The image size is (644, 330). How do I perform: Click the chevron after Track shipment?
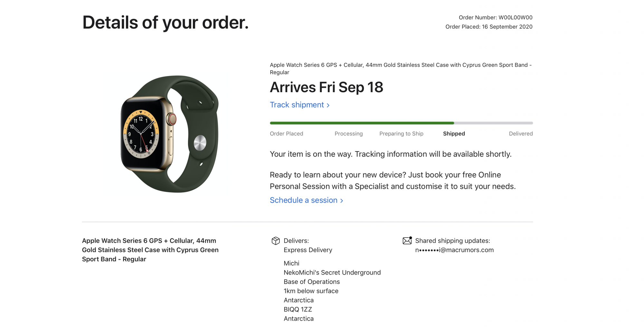328,105
